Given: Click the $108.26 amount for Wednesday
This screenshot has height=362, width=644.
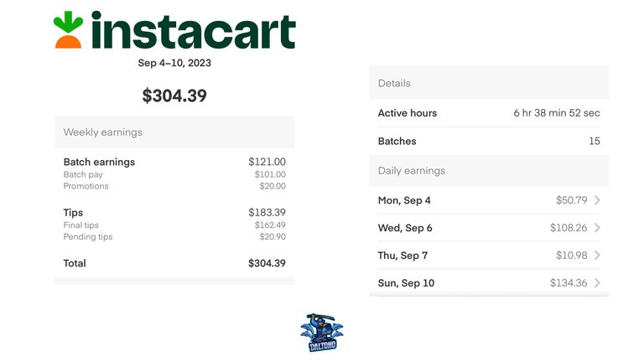Looking at the screenshot, I should [569, 228].
